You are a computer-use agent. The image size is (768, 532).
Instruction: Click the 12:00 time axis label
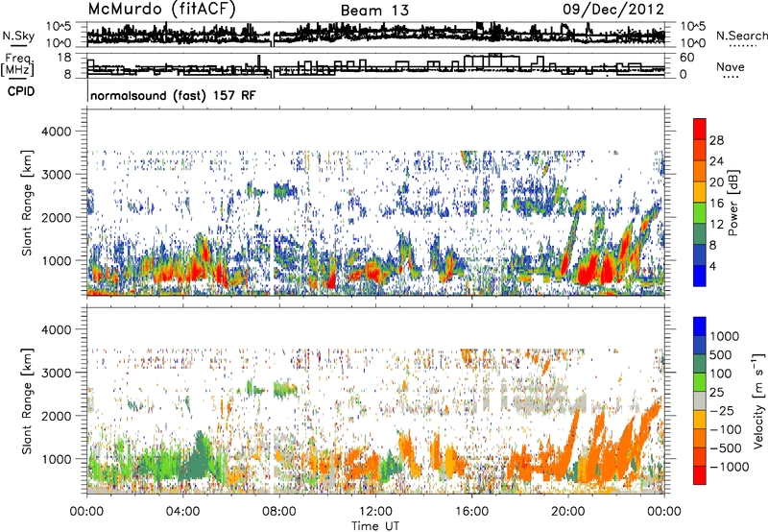click(x=375, y=512)
